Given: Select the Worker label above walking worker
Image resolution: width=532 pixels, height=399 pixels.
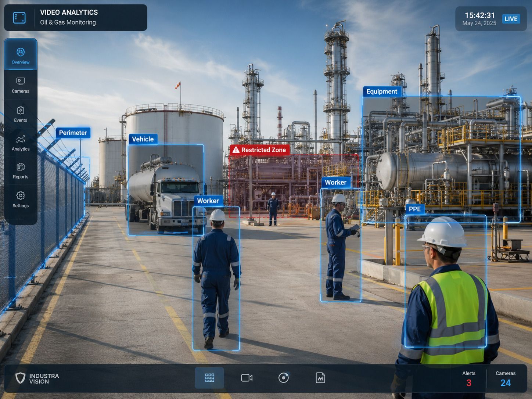Looking at the screenshot, I should (208, 201).
